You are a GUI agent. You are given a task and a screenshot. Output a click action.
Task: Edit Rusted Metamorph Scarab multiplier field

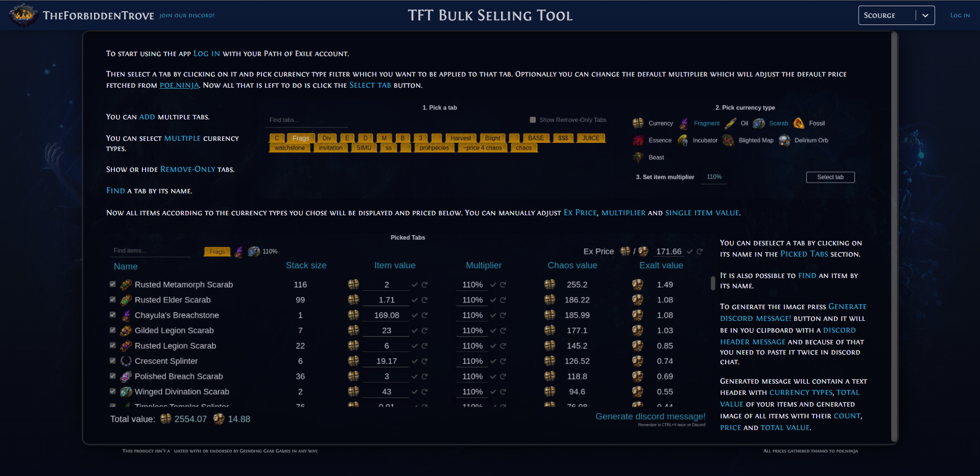pyautogui.click(x=472, y=285)
